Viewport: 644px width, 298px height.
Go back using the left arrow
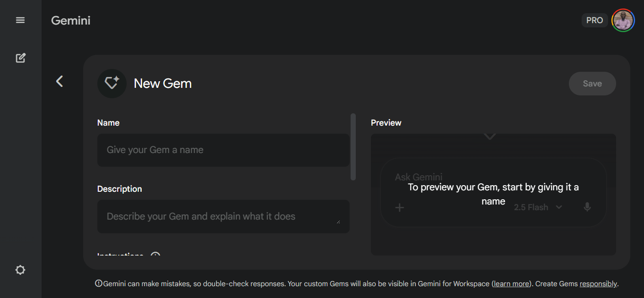pyautogui.click(x=60, y=81)
